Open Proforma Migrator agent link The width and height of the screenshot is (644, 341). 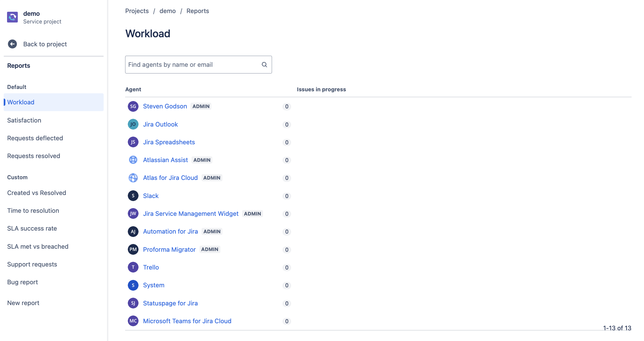[169, 249]
